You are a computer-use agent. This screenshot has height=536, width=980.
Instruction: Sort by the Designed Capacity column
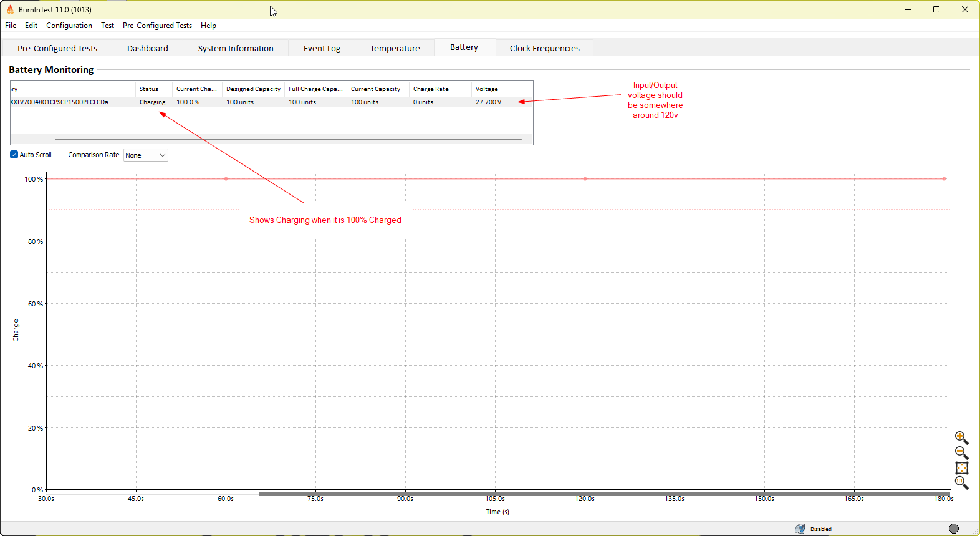(254, 89)
